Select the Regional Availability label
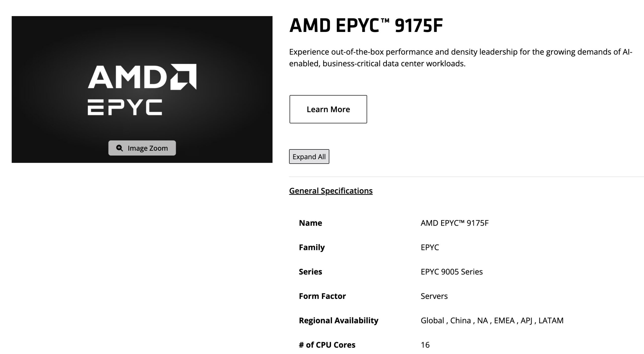This screenshot has width=644, height=354. (338, 321)
